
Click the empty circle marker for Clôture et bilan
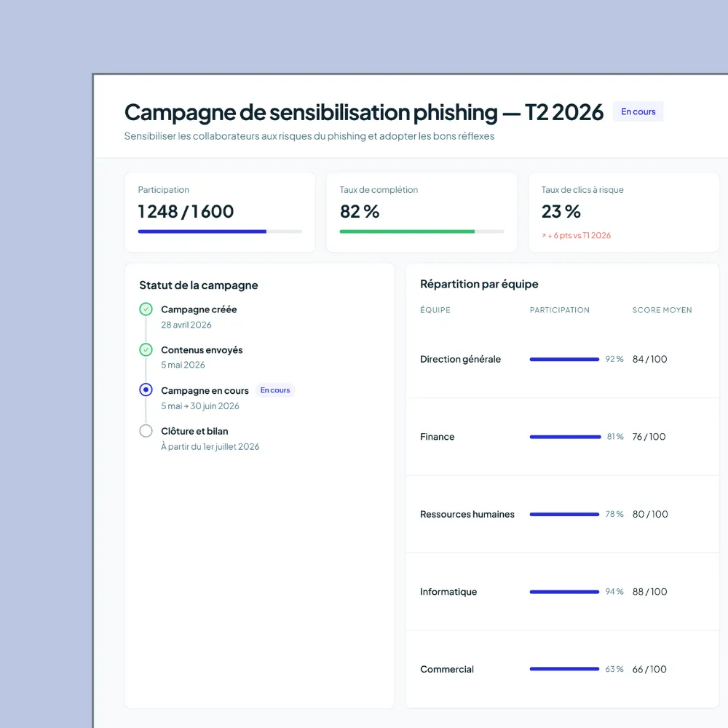pyautogui.click(x=146, y=431)
